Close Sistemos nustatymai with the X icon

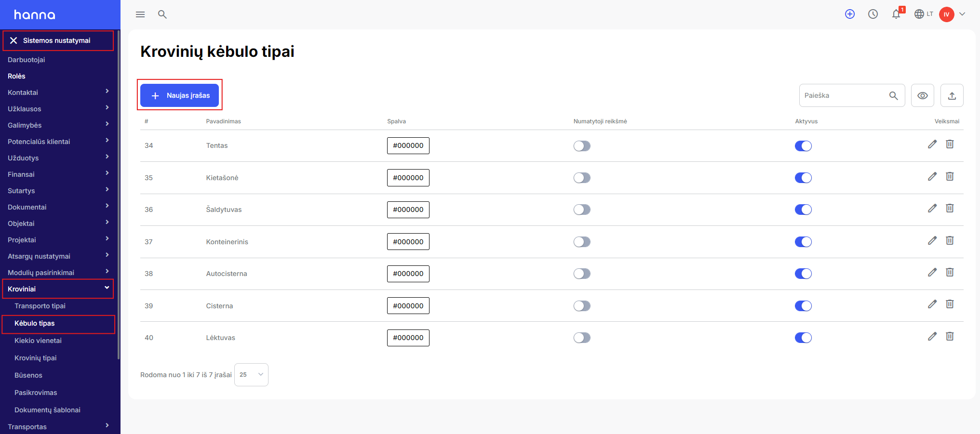13,40
